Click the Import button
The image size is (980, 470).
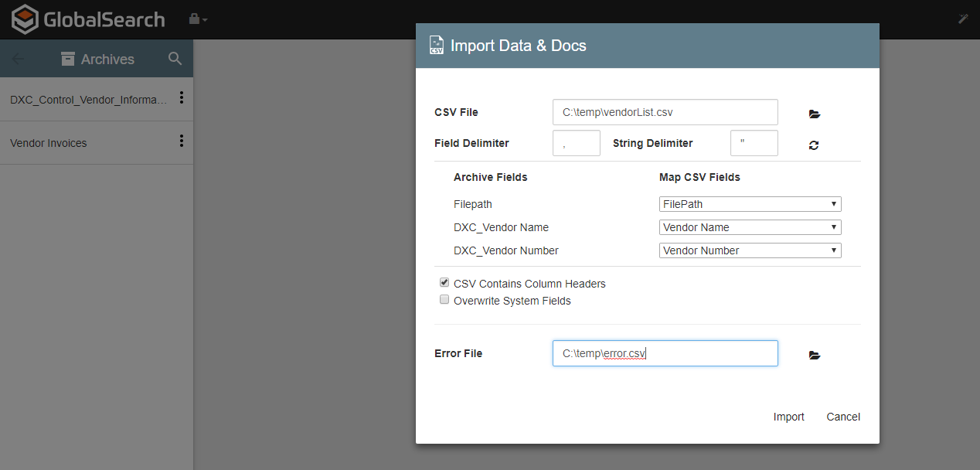[x=788, y=417]
